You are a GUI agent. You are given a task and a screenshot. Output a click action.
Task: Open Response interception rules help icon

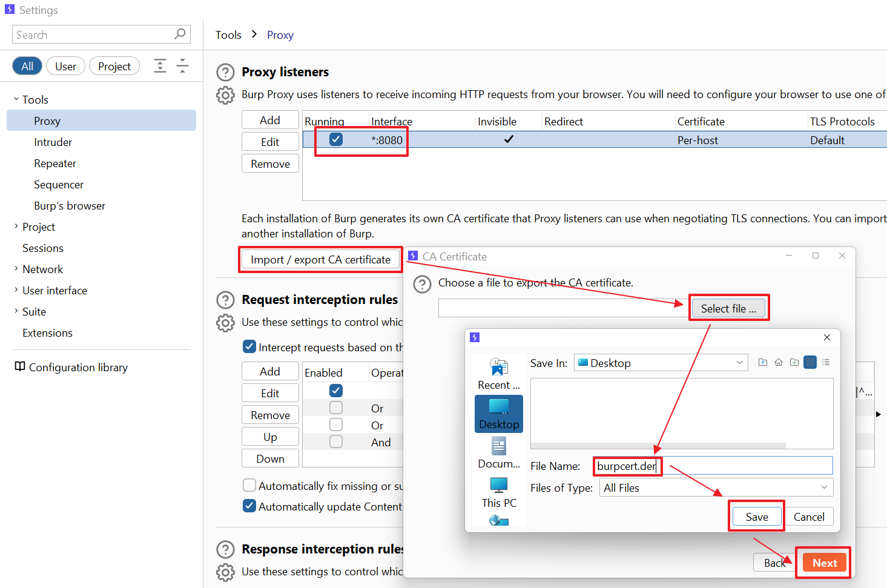tap(225, 550)
